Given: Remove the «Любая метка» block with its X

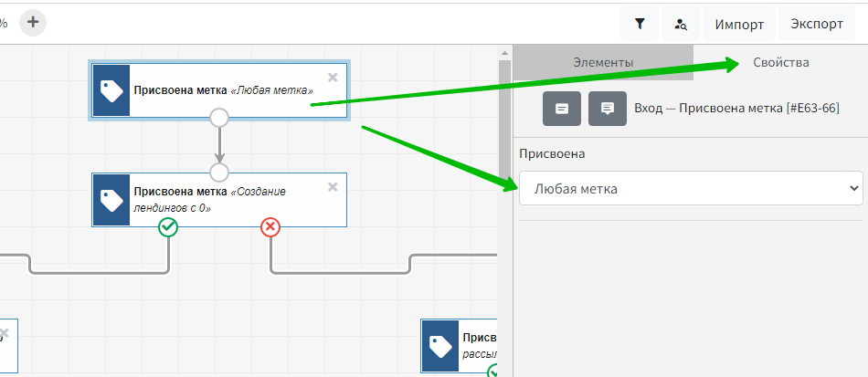Looking at the screenshot, I should click(x=333, y=78).
